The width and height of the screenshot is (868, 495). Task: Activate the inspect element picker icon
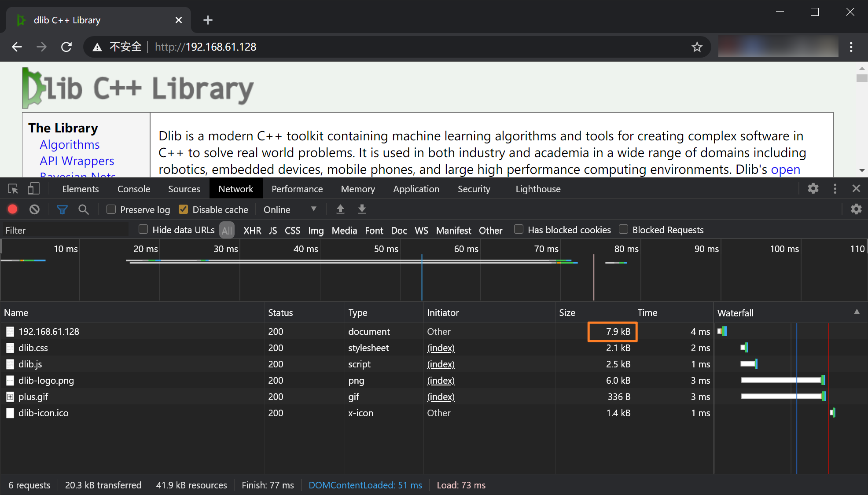[13, 189]
